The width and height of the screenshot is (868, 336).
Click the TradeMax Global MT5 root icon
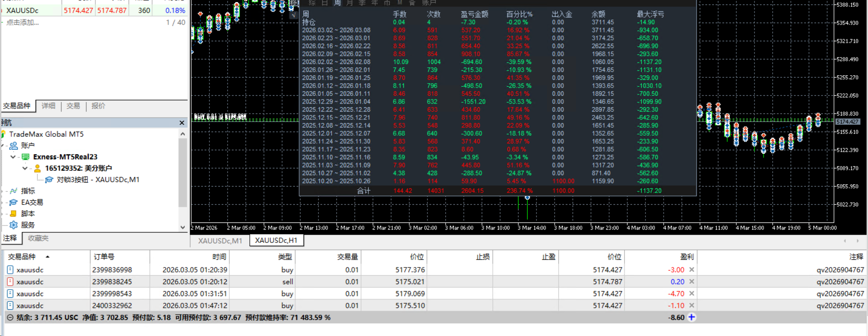point(3,134)
